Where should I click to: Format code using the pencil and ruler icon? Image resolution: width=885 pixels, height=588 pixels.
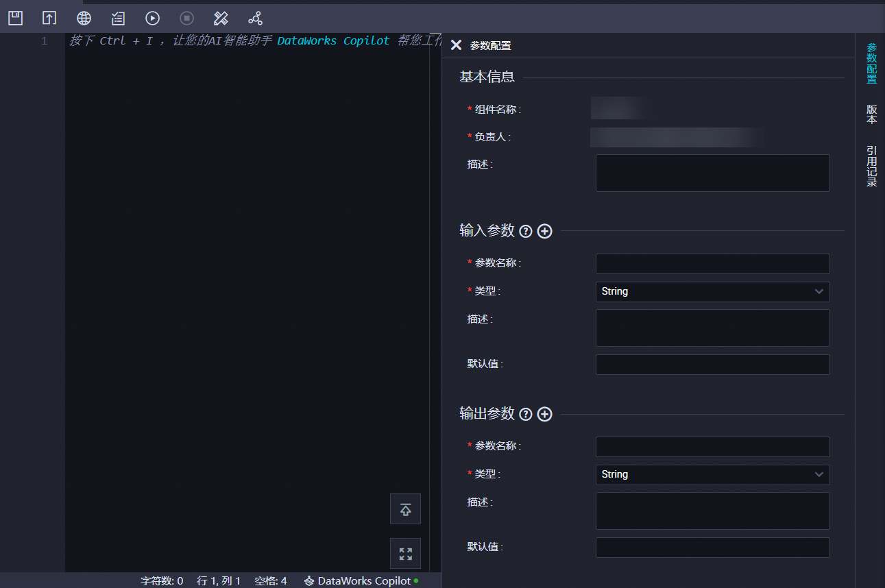[221, 19]
